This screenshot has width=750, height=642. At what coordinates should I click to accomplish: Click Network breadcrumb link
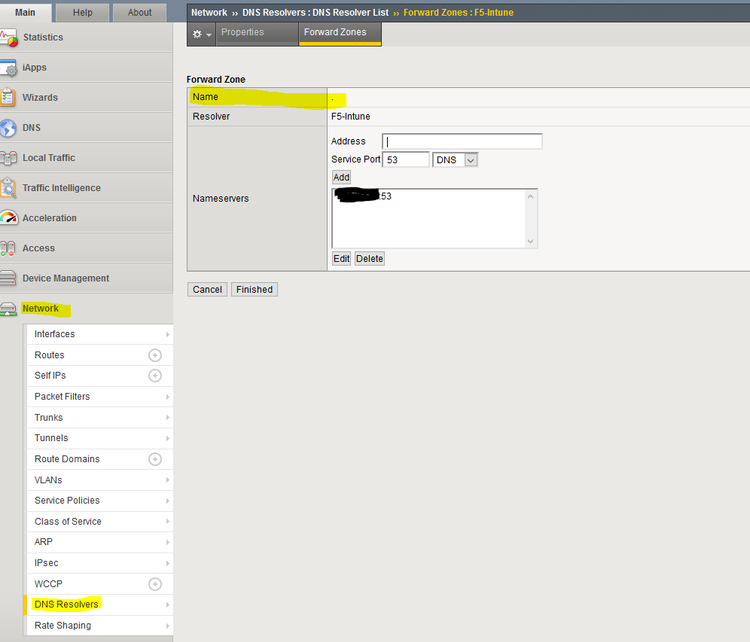click(209, 12)
